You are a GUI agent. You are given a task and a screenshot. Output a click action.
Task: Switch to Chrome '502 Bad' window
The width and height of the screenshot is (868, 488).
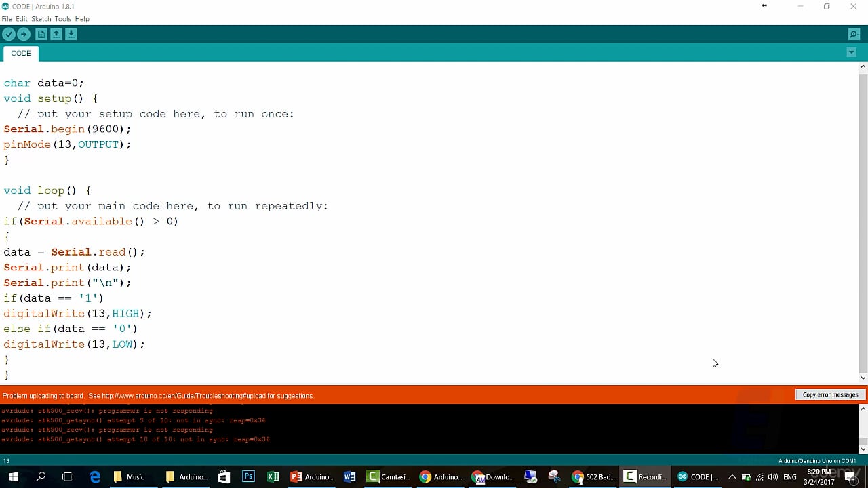tap(593, 476)
